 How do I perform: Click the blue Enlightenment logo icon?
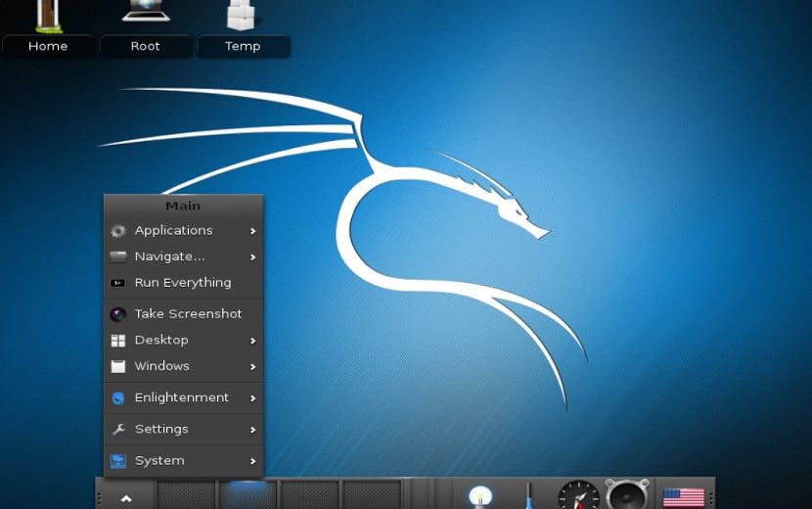click(118, 398)
